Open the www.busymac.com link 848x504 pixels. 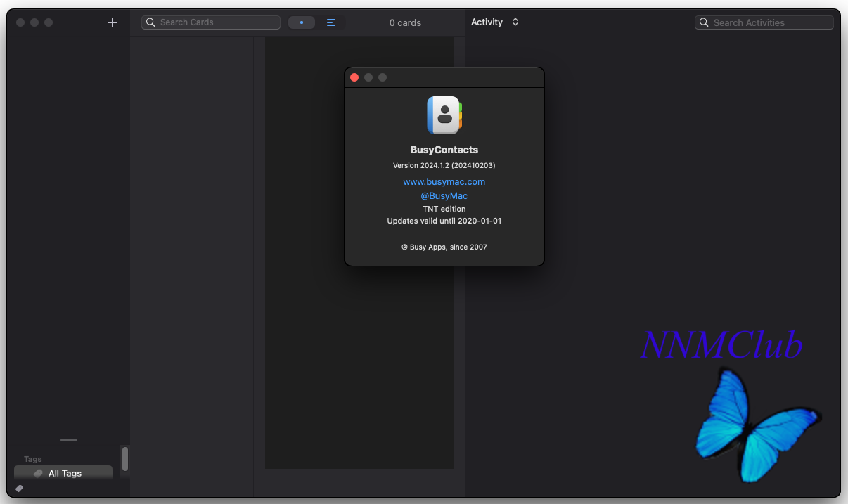[444, 181]
